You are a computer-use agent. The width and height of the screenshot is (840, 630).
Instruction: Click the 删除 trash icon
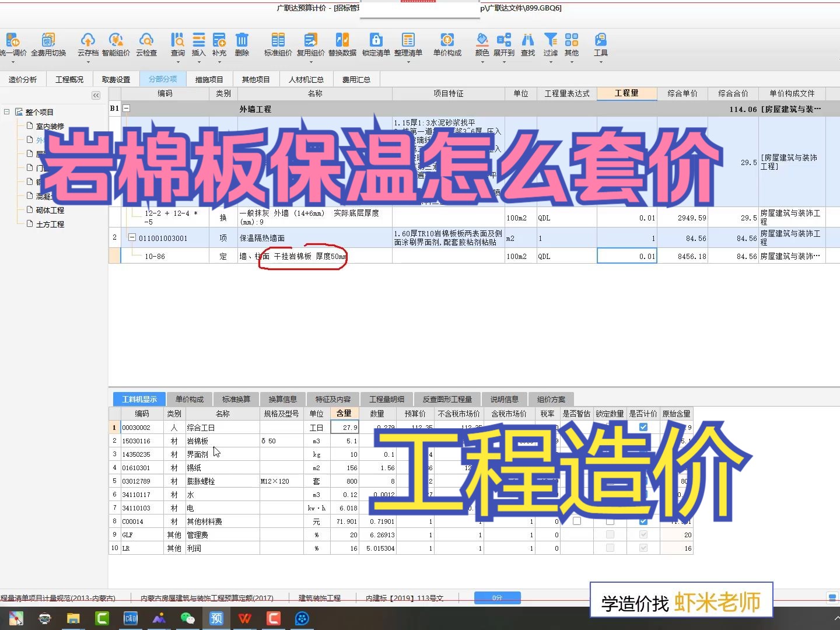pos(242,40)
